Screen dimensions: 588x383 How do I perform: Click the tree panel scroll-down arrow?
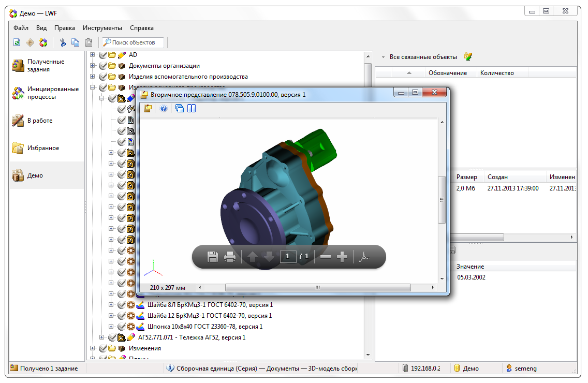pos(368,355)
